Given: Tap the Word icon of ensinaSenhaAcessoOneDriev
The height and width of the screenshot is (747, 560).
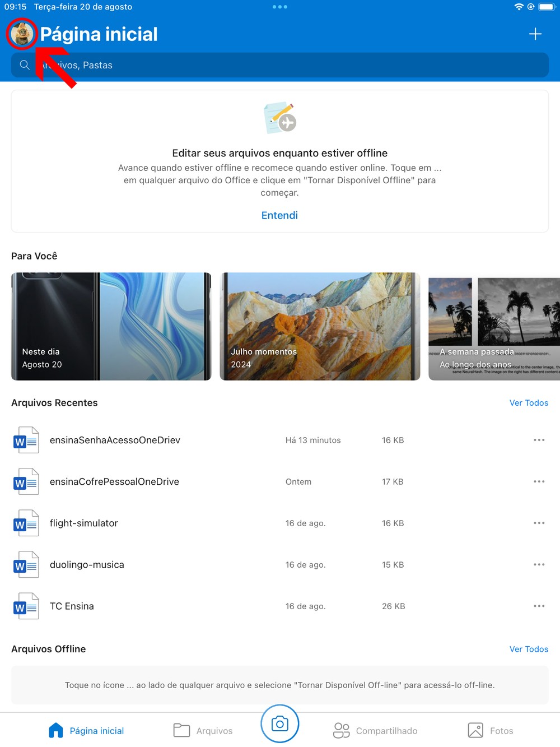Looking at the screenshot, I should coord(26,440).
